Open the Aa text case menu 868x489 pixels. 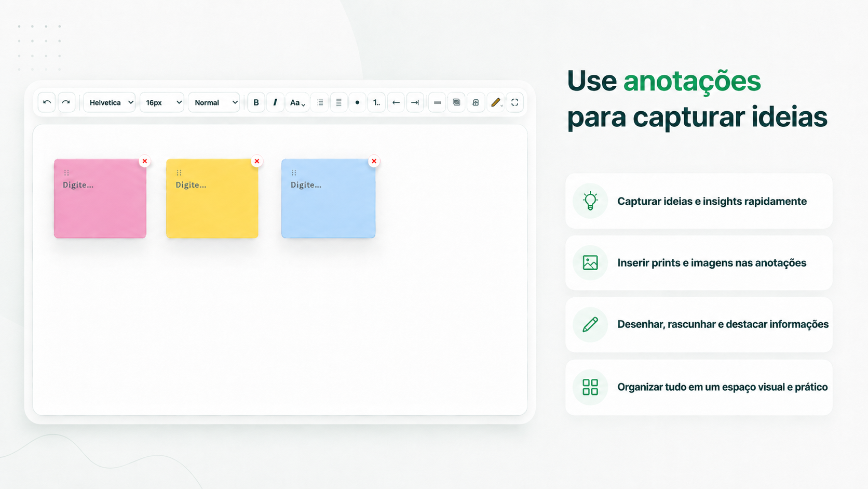(x=297, y=102)
